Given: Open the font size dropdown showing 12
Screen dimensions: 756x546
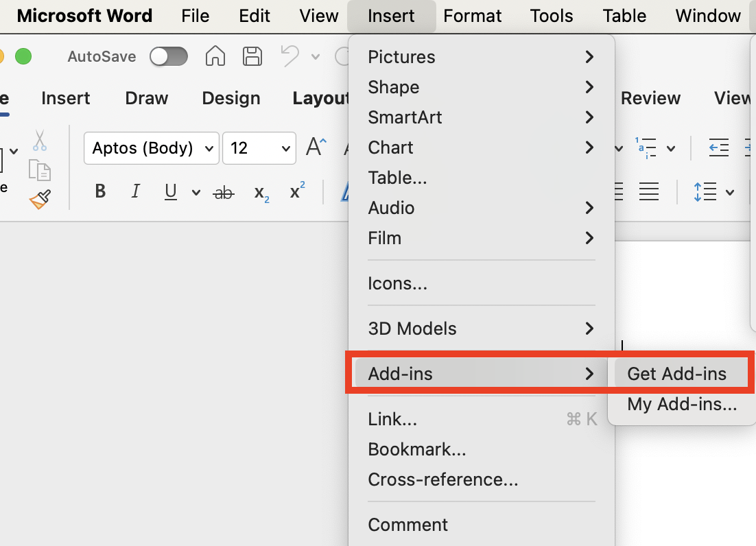Looking at the screenshot, I should click(x=259, y=148).
